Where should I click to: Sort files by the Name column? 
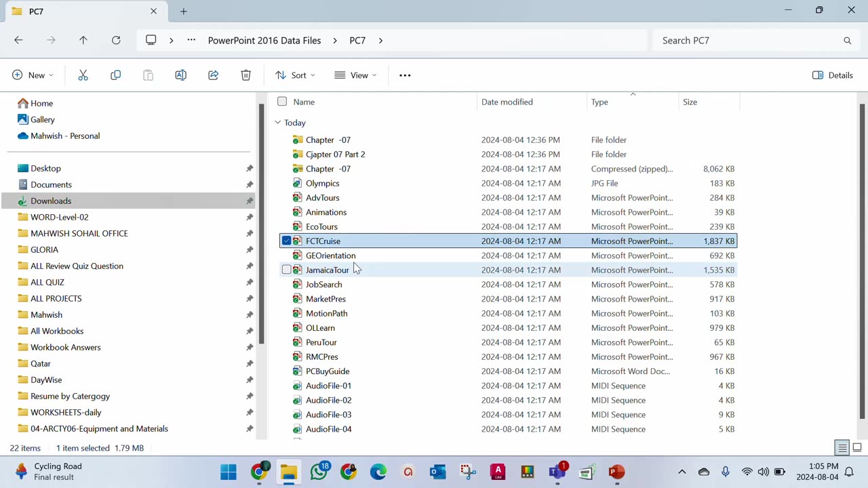tap(304, 102)
